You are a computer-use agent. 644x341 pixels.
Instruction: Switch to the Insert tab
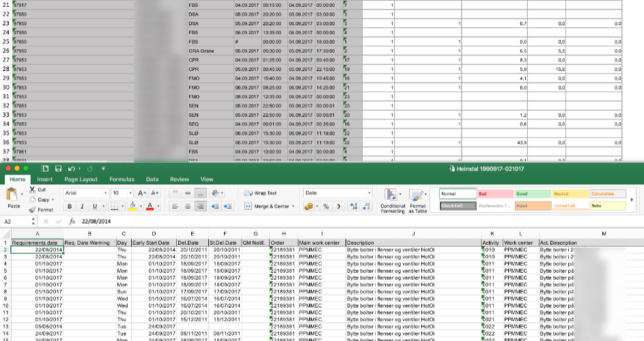coord(44,179)
